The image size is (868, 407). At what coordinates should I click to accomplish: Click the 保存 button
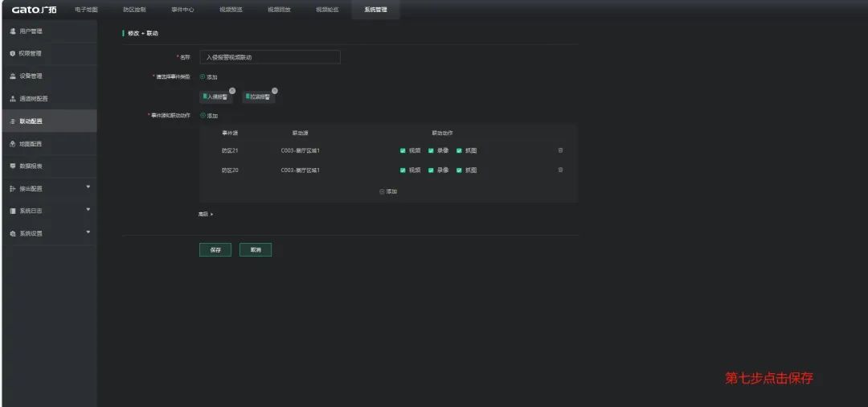(215, 250)
